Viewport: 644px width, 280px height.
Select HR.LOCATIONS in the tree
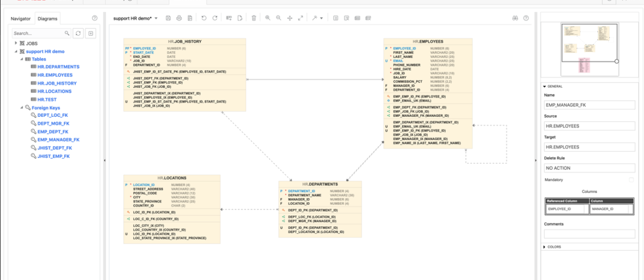54,91
